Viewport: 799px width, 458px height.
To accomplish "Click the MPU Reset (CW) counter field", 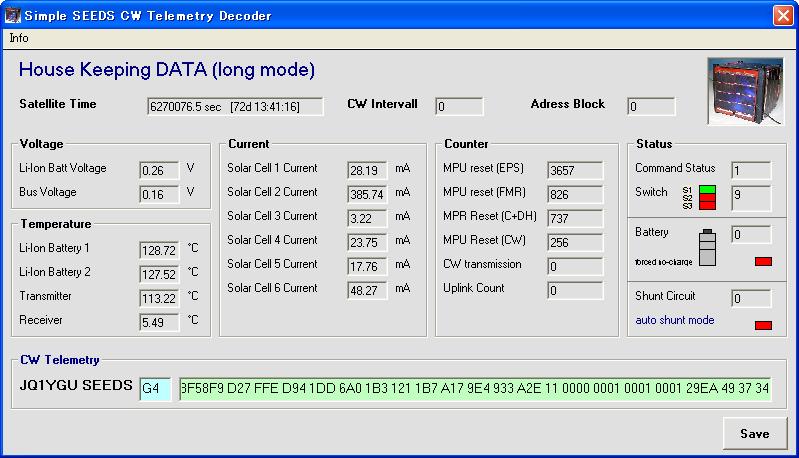I will coord(575,242).
